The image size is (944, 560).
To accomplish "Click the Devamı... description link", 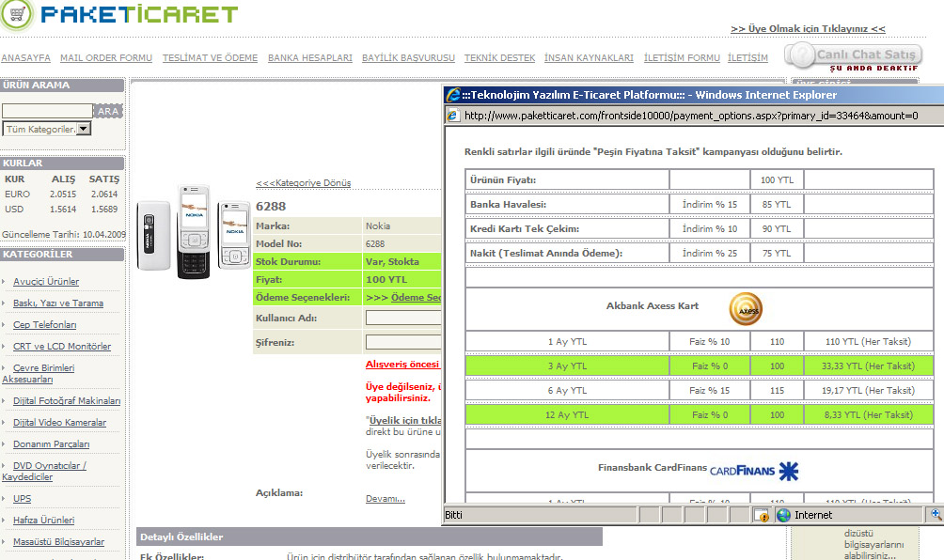I will (x=385, y=498).
